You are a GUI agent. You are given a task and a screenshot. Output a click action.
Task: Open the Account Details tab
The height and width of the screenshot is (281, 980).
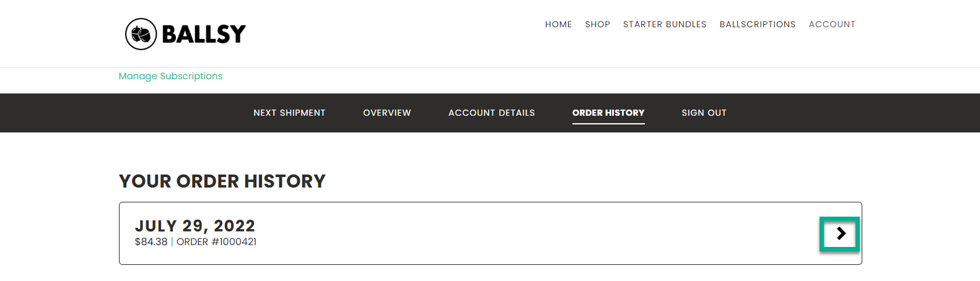491,113
